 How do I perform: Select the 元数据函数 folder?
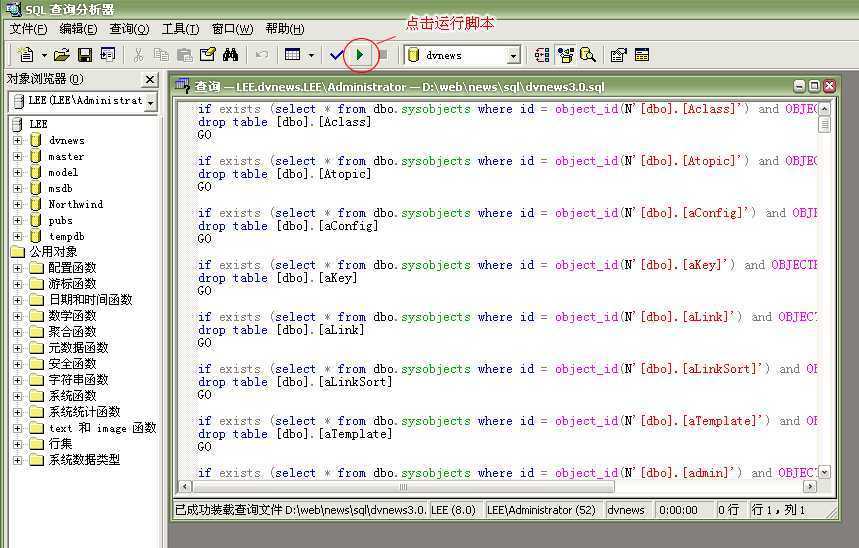coord(78,348)
